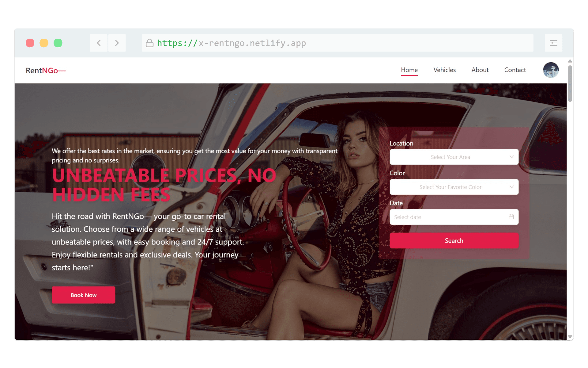
Task: Click the user profile avatar icon
Action: (x=551, y=70)
